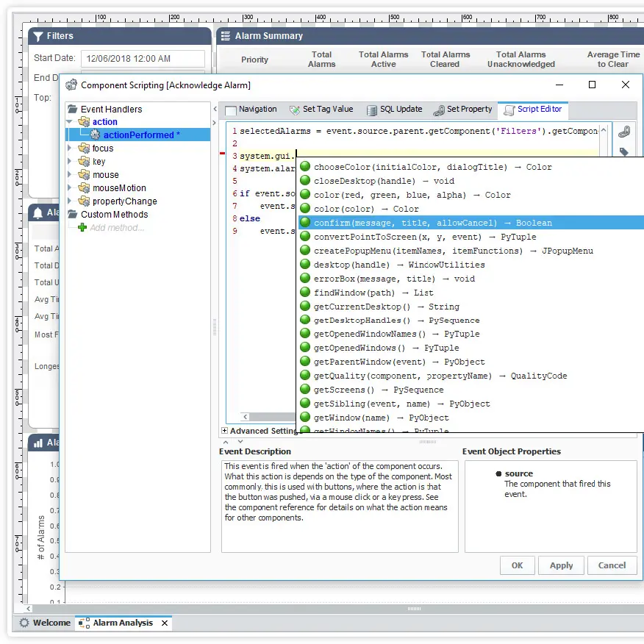
Task: Collapse the action event folder
Action: (x=70, y=122)
